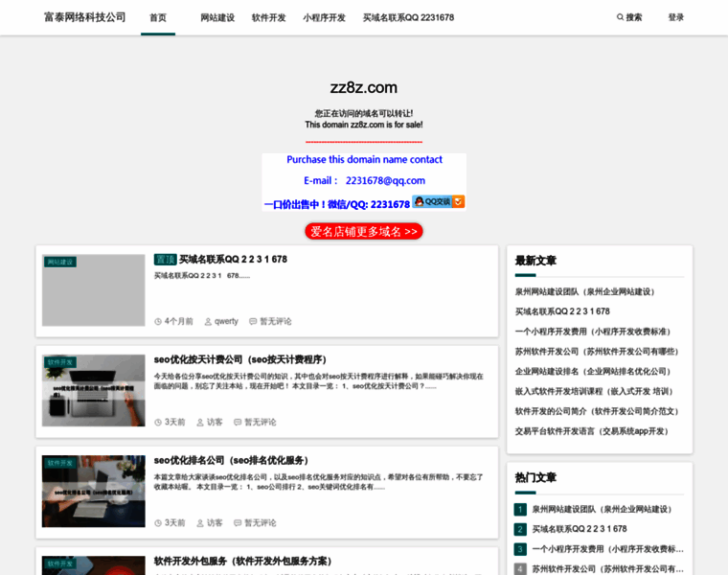
Task: Open the article seo优化排名公司（seo排名优化服务）
Action: [232, 461]
